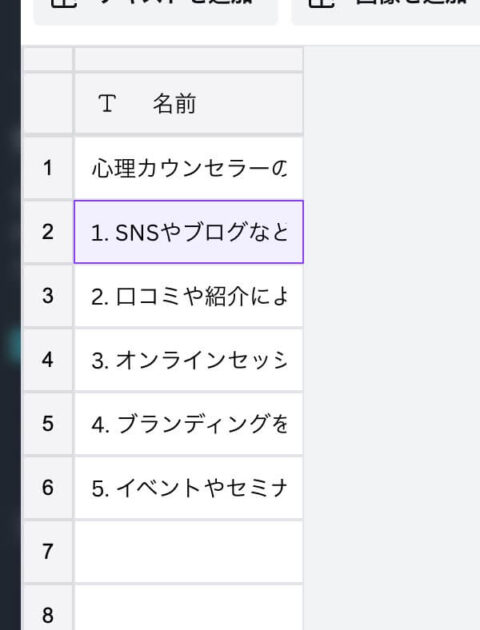Click the partially visible right add button
This screenshot has height=630, width=480.
pos(386,12)
